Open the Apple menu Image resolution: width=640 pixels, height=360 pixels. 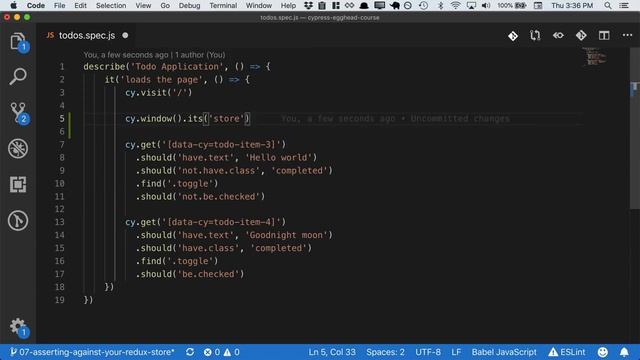pyautogui.click(x=13, y=6)
